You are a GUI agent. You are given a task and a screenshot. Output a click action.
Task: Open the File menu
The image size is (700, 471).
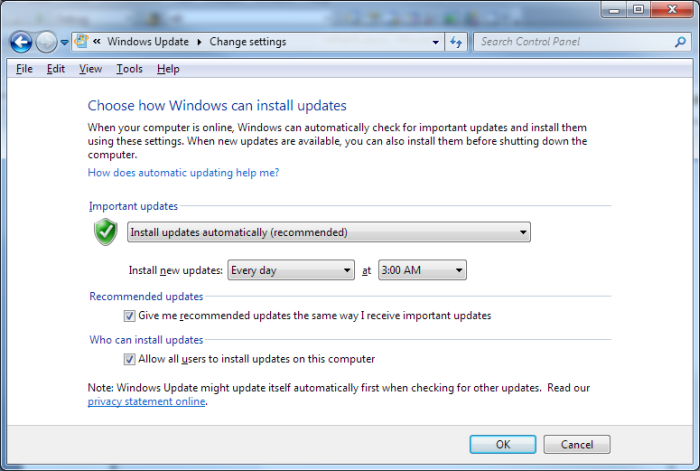24,69
